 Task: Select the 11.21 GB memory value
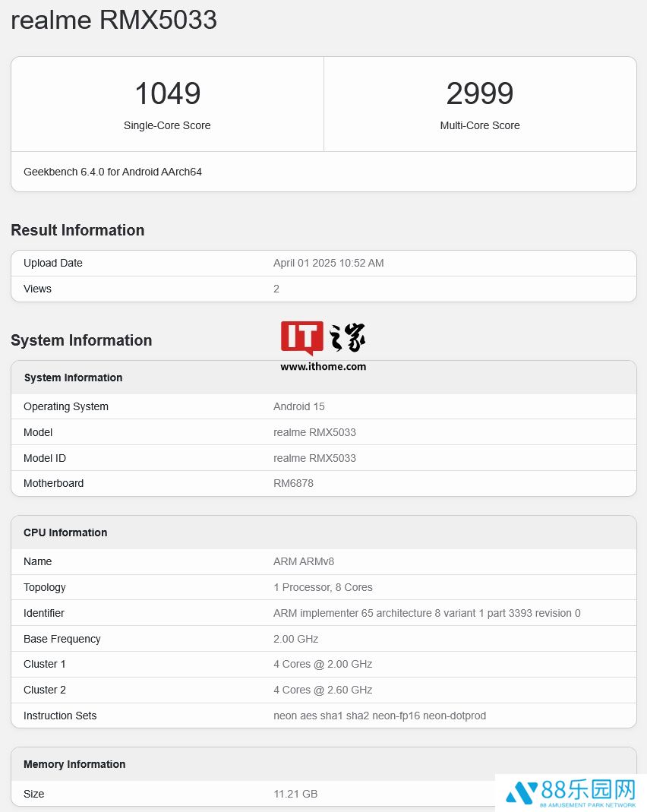point(295,794)
